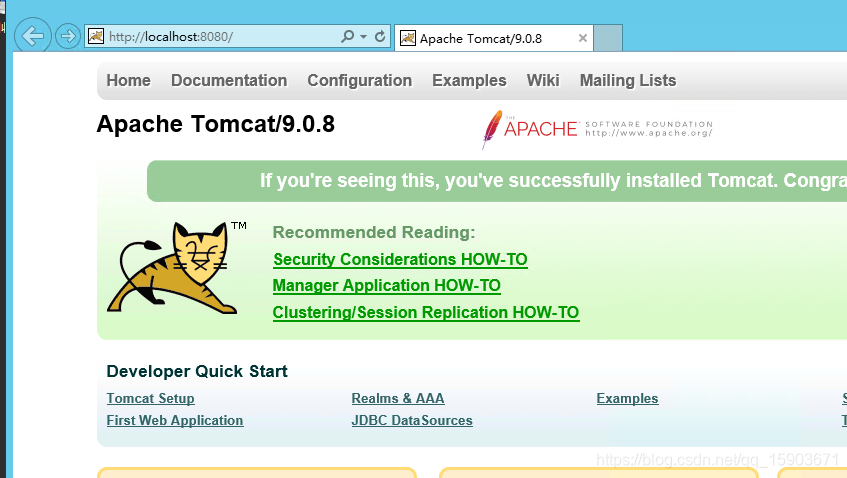The height and width of the screenshot is (478, 847).
Task: Click the successfully installed Tomcat banner
Action: (497, 181)
